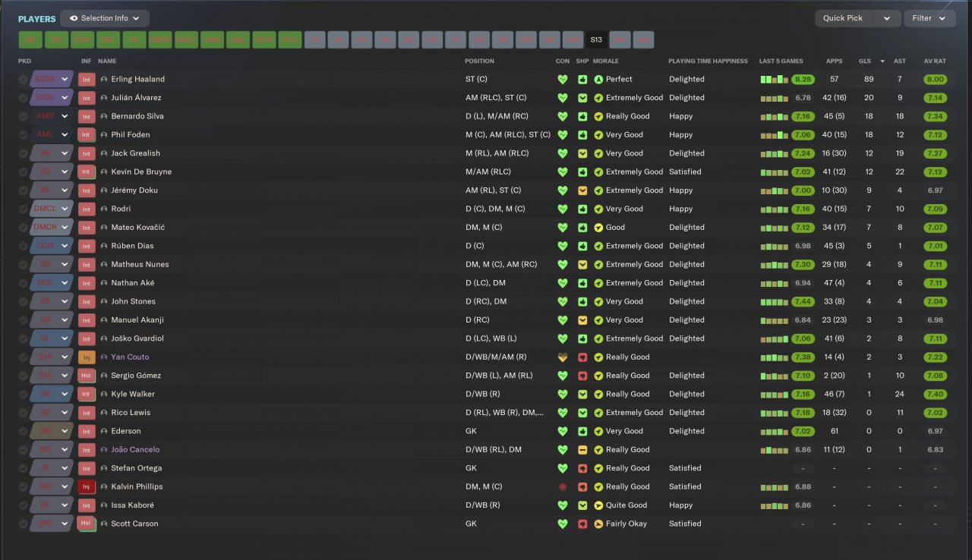Toggle the picked checkmark for Nathan Aké
Image resolution: width=972 pixels, height=560 pixels.
coord(23,283)
